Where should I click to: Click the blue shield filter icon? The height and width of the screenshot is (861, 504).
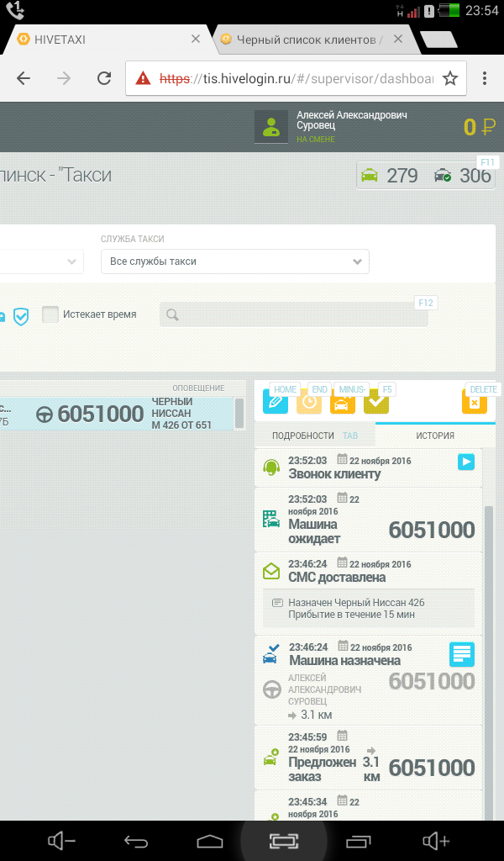[x=21, y=315]
